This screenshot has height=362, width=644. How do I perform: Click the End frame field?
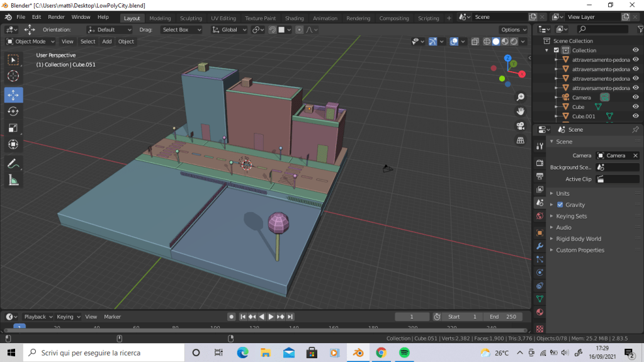504,317
